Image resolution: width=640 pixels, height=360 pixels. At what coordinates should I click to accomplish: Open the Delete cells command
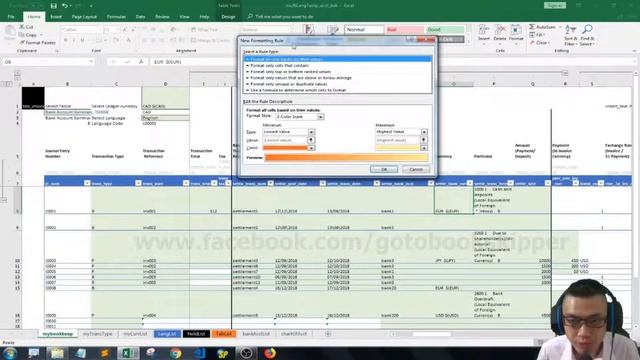tap(500, 33)
